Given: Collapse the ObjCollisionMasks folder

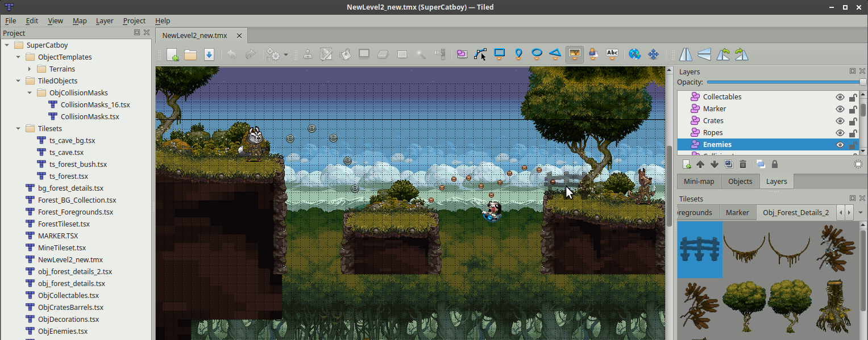Looking at the screenshot, I should click(30, 93).
